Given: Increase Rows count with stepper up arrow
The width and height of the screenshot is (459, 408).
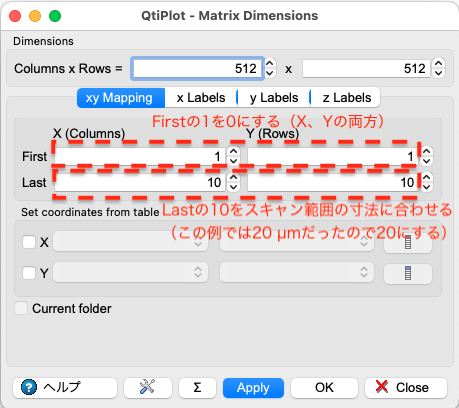Looking at the screenshot, I should point(439,64).
